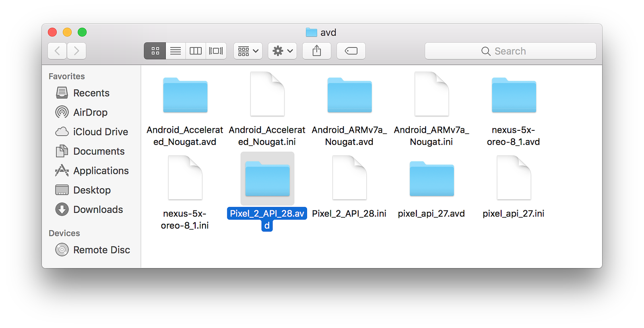Click the Pixel_2_API_28.avd highlighted filename label

pos(267,219)
